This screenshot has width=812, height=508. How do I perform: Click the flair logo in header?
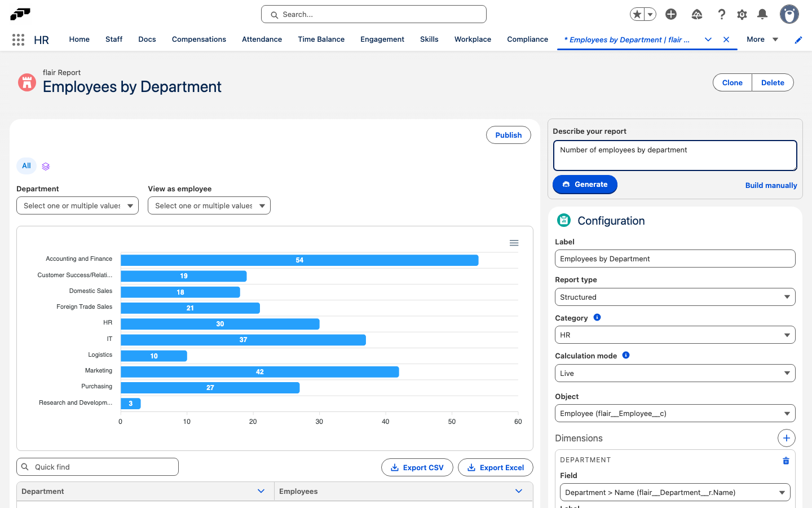(x=20, y=14)
